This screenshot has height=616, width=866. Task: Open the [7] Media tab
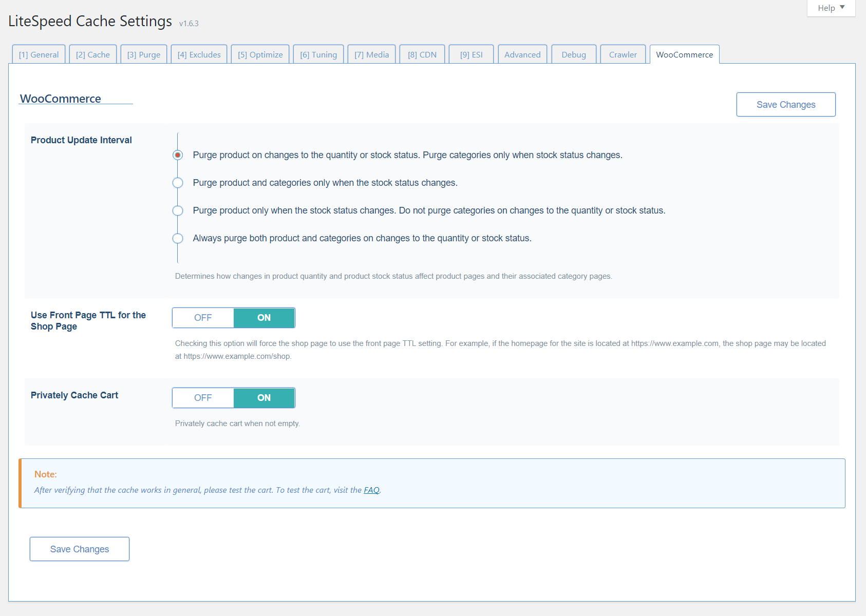click(371, 54)
